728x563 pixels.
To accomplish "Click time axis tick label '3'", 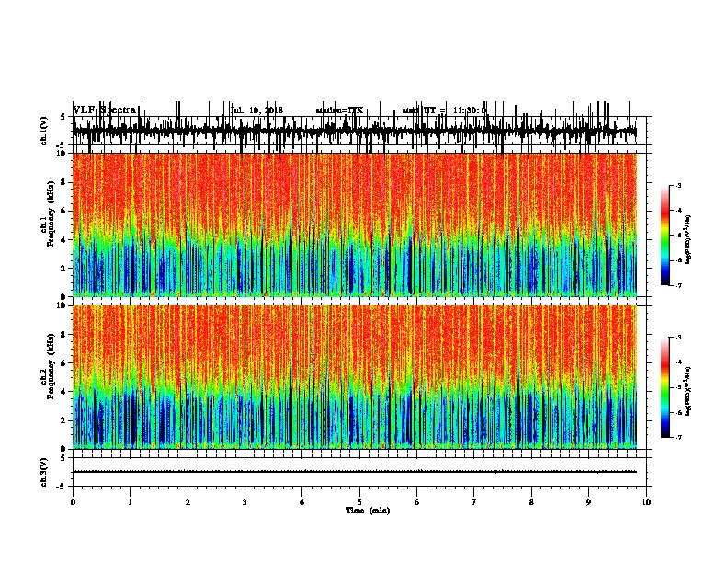I will coord(245,502).
